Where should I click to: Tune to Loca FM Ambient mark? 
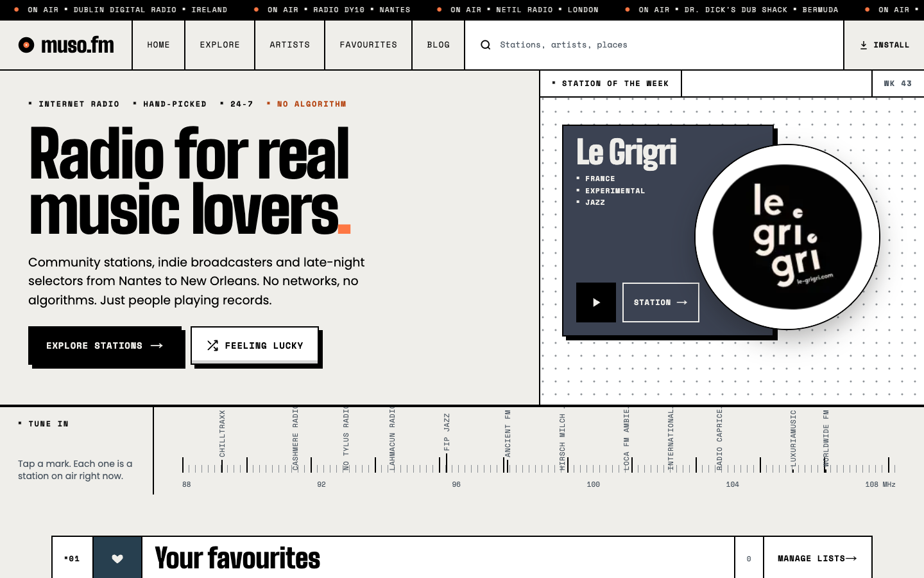626,439
